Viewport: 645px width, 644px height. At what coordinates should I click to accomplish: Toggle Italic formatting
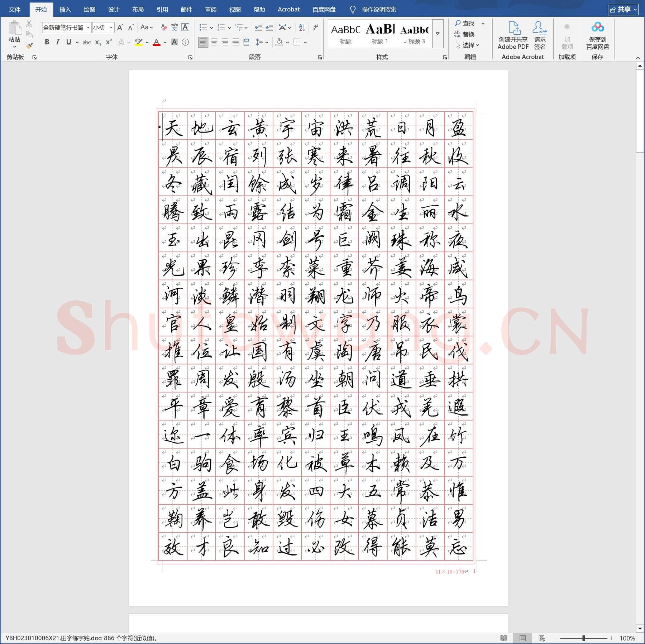(x=58, y=42)
